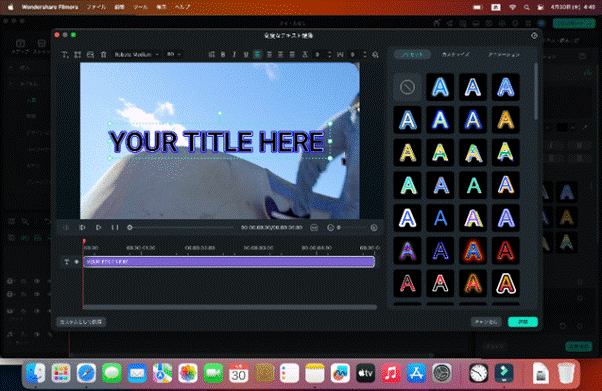Click the playback progress slider handle
Viewport: 602px width, 391px height.
(x=130, y=227)
